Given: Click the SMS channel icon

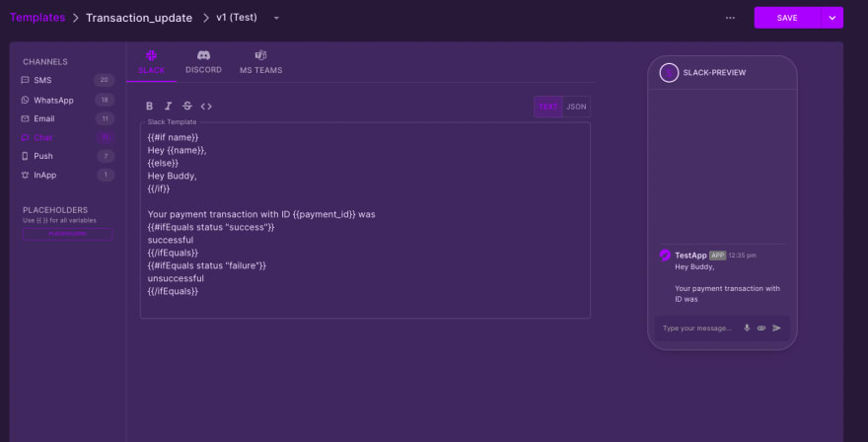Looking at the screenshot, I should coord(25,80).
